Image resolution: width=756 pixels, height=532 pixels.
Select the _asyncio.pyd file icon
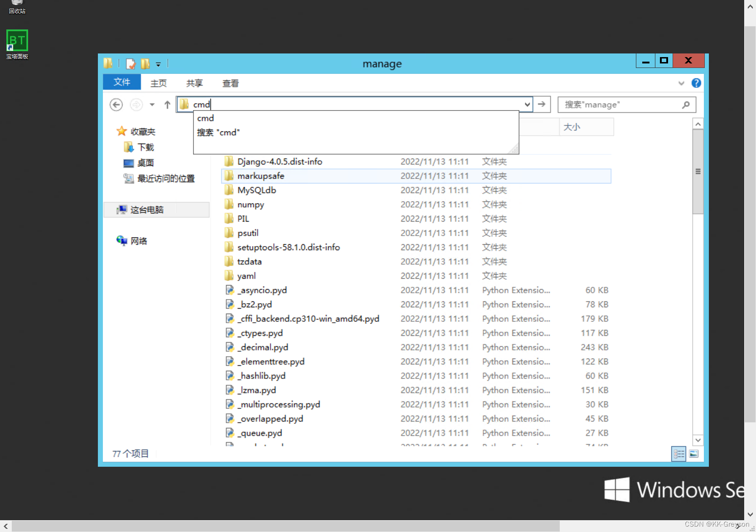pyautogui.click(x=230, y=290)
